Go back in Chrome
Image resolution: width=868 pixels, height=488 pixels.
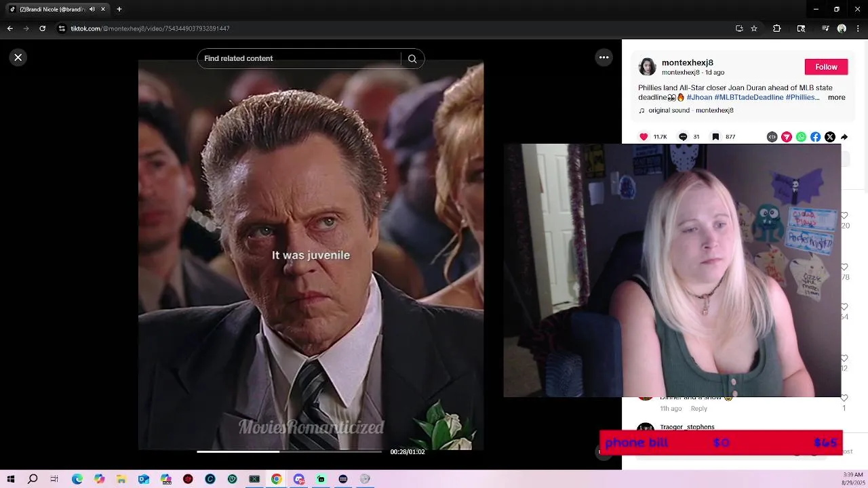tap(9, 28)
